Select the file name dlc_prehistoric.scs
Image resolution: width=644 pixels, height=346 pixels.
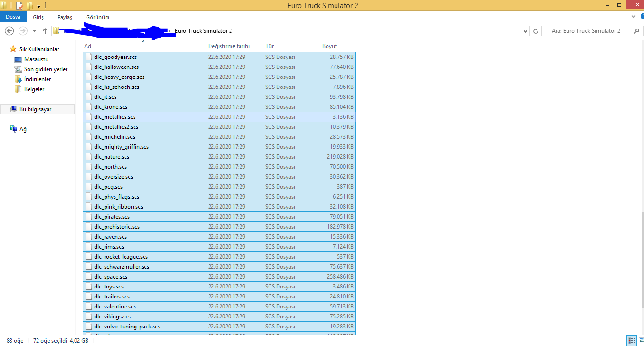pos(117,227)
